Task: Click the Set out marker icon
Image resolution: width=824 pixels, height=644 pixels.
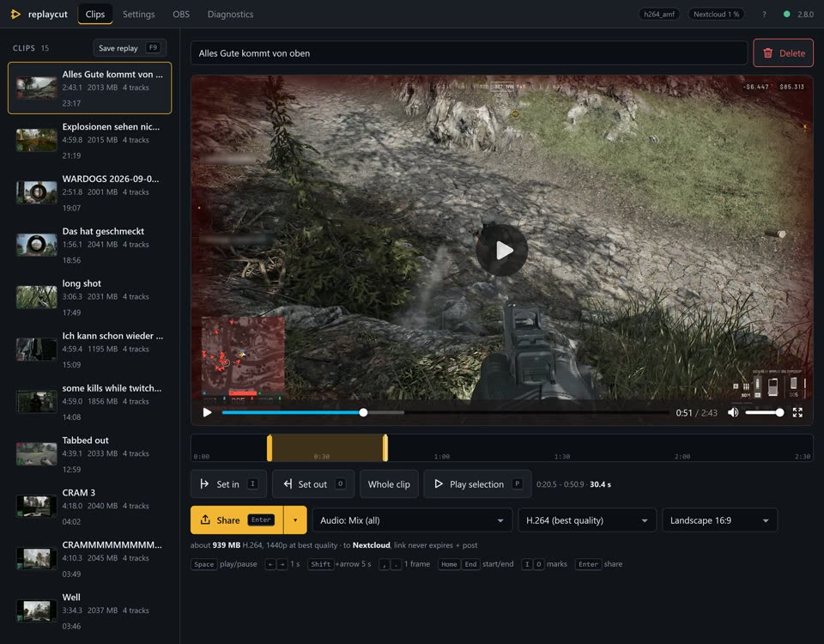Action: coord(288,484)
